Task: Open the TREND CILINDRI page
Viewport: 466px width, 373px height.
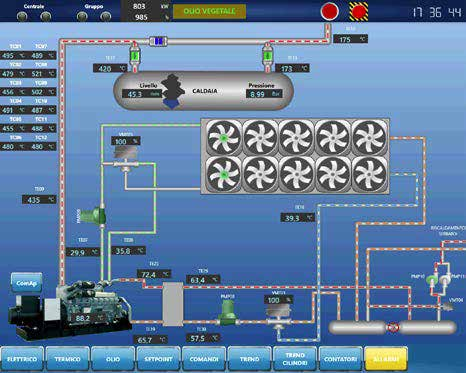Action: pos(295,359)
